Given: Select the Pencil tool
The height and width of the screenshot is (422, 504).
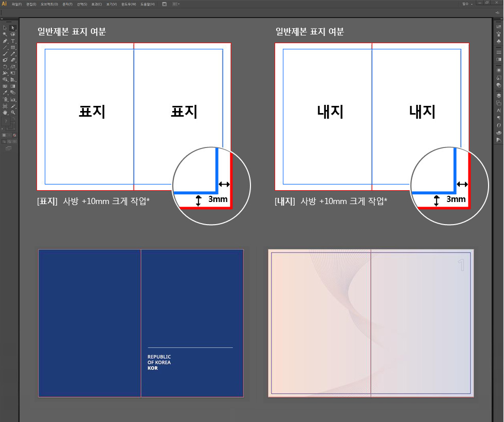Looking at the screenshot, I should pyautogui.click(x=13, y=53).
